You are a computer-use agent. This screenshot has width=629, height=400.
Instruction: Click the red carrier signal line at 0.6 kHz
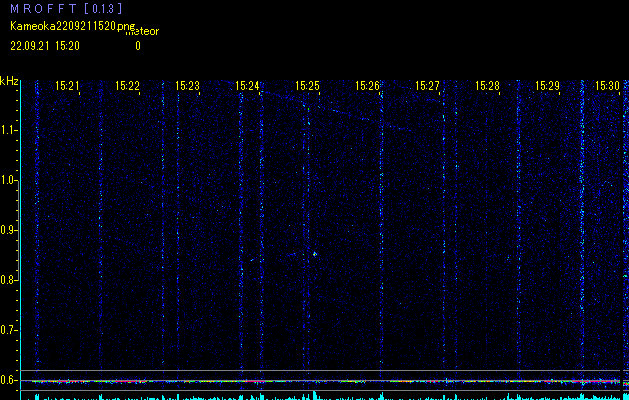(x=326, y=381)
